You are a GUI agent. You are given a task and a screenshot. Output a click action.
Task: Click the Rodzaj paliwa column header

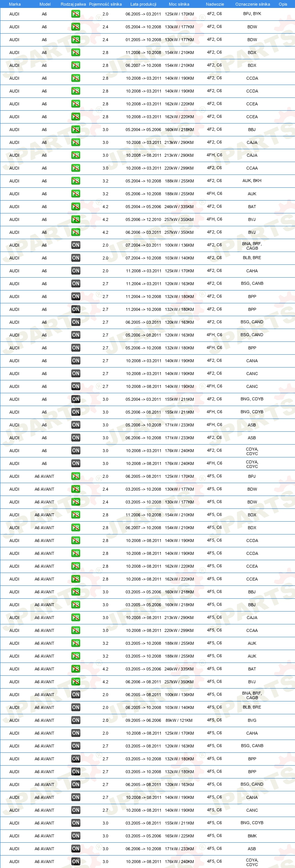pyautogui.click(x=73, y=4)
